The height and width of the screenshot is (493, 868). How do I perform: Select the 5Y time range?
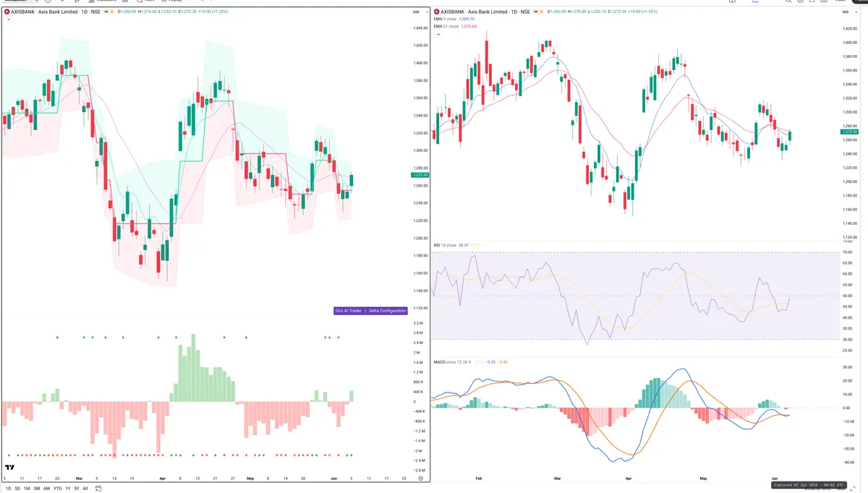pyautogui.click(x=77, y=489)
